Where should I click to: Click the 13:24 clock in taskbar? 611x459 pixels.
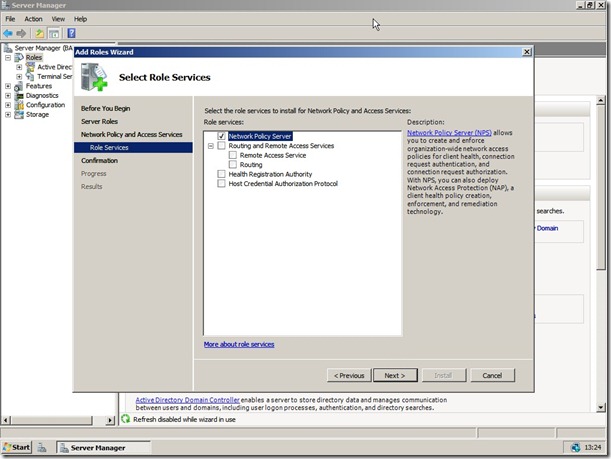593,447
